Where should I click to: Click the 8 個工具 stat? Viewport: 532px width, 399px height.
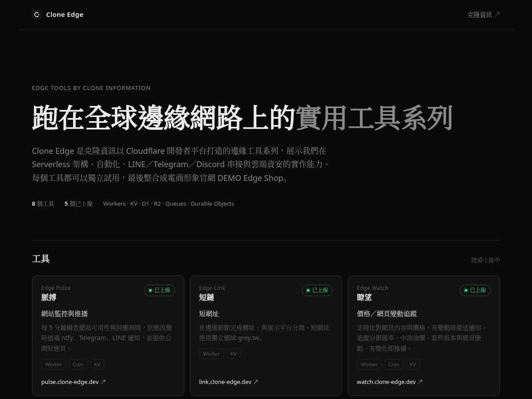43,204
